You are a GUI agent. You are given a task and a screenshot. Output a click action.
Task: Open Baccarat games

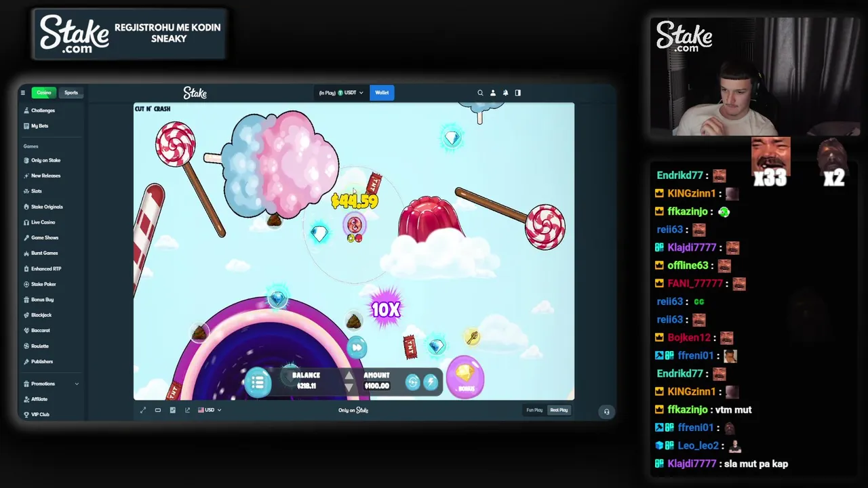point(40,331)
